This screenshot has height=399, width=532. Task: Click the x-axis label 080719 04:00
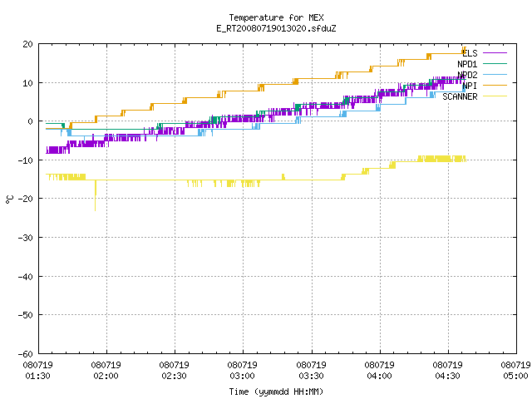click(379, 371)
